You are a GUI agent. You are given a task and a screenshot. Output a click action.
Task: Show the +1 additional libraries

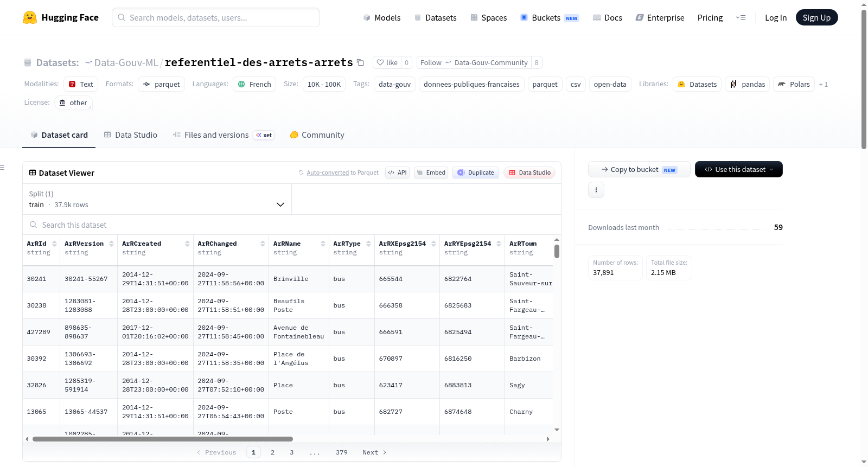point(824,84)
